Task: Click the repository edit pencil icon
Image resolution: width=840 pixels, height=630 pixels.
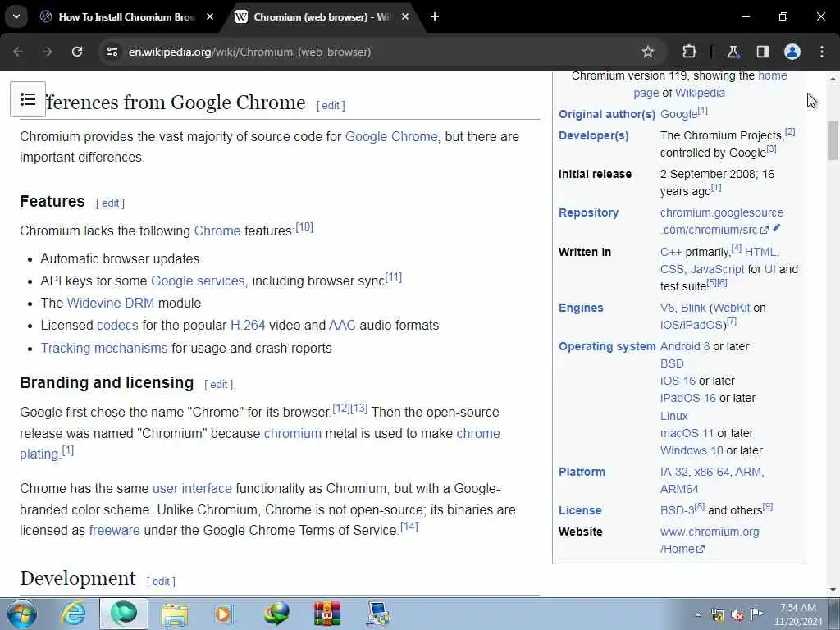Action: (x=777, y=228)
